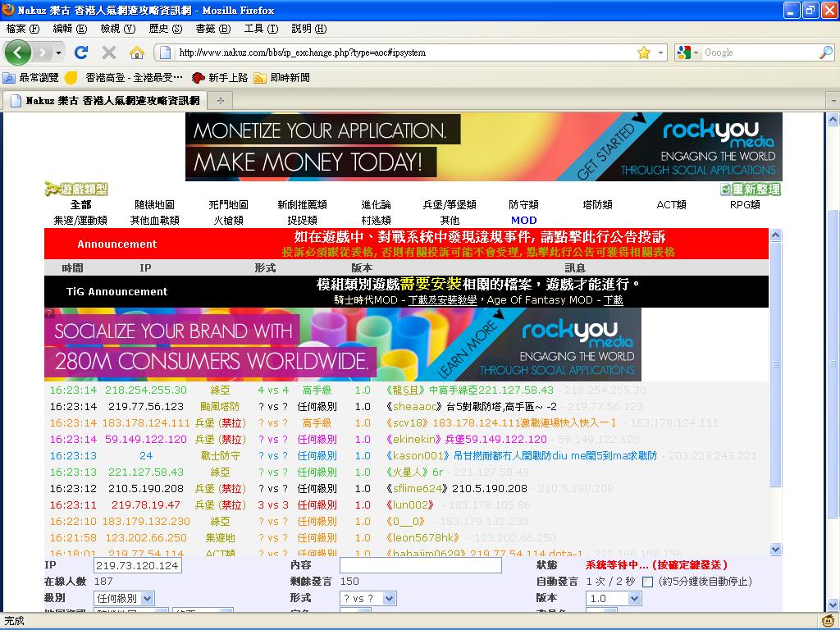Bookmark this page with the star icon

tap(644, 52)
